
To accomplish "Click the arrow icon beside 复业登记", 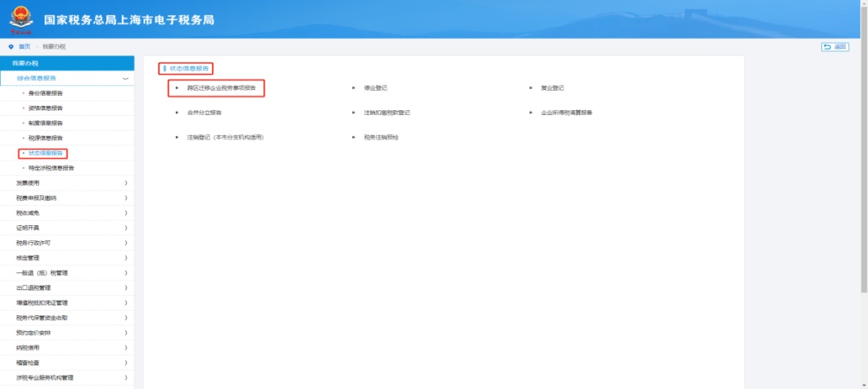I will [x=531, y=88].
